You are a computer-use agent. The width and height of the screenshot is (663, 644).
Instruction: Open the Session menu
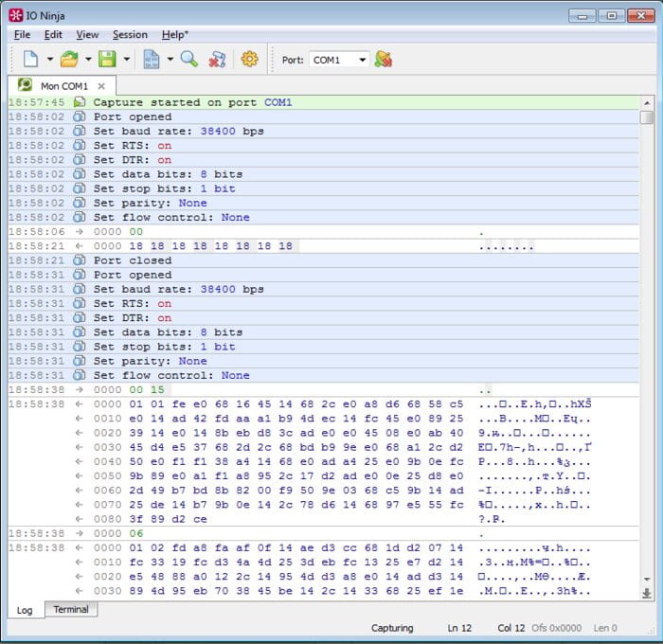click(130, 35)
